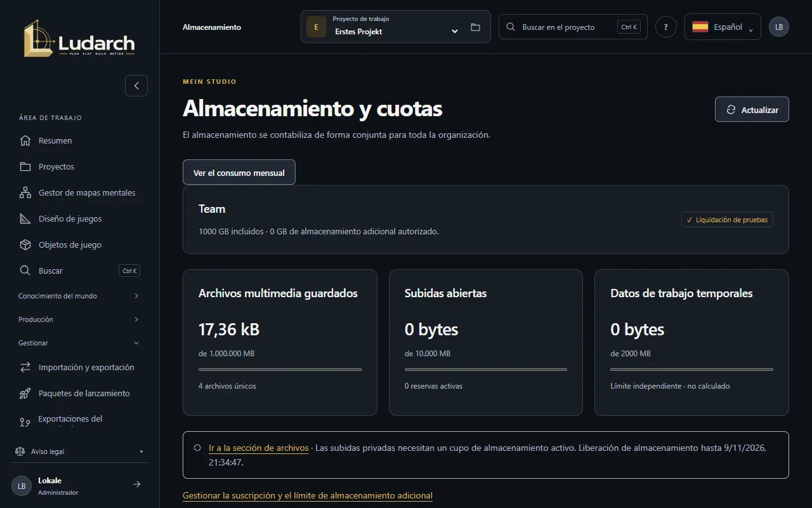The height and width of the screenshot is (508, 812).
Task: Click the Actualizar button
Action: tap(752, 109)
